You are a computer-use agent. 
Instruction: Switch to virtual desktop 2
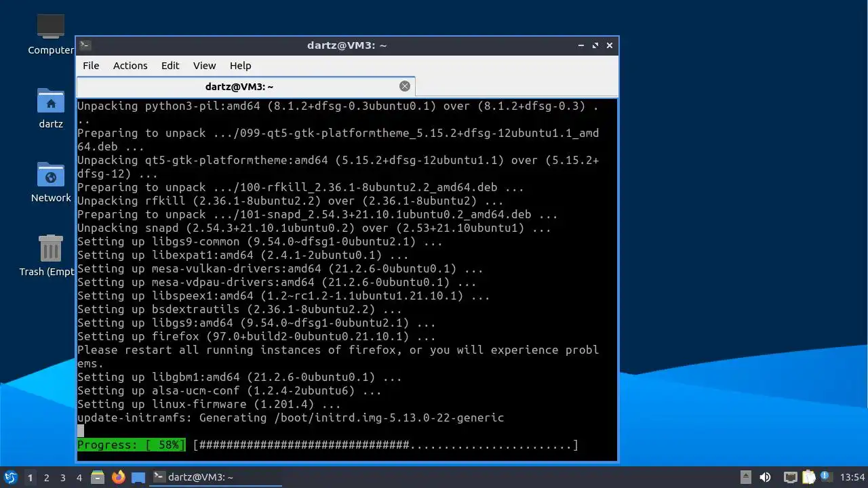(46, 477)
